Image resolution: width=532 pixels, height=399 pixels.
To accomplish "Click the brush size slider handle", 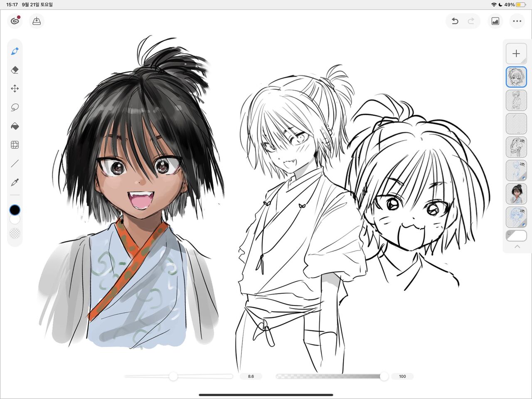I will tap(173, 377).
